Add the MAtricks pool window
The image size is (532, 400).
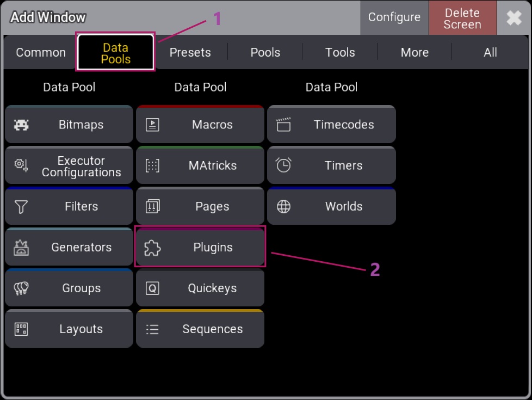pos(200,165)
